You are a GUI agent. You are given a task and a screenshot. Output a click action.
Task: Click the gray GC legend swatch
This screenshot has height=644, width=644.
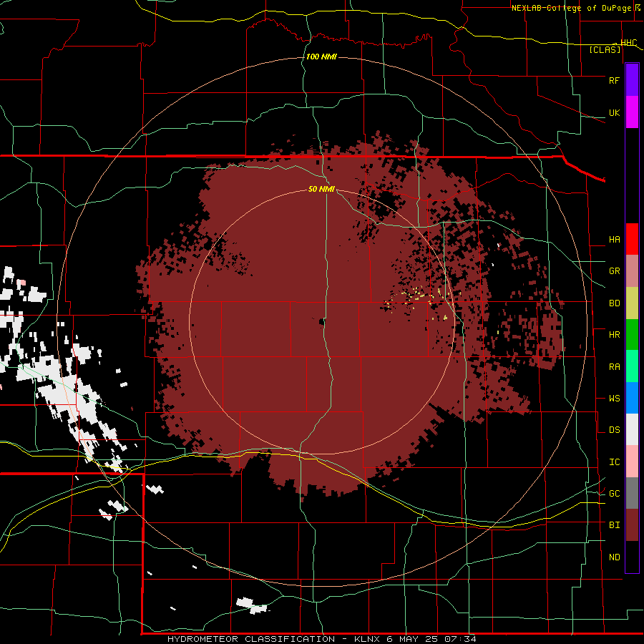632,493
